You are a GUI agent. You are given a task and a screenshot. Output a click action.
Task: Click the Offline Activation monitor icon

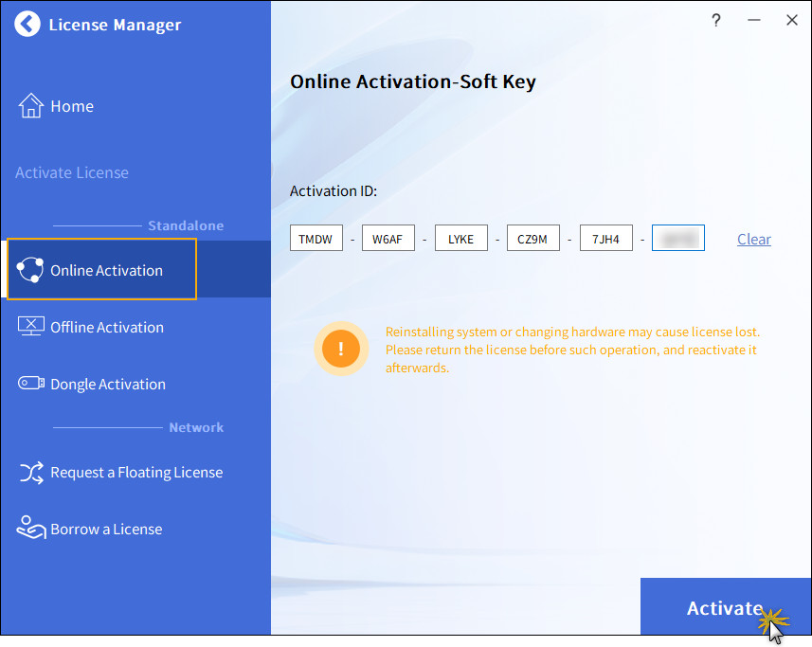pyautogui.click(x=31, y=327)
